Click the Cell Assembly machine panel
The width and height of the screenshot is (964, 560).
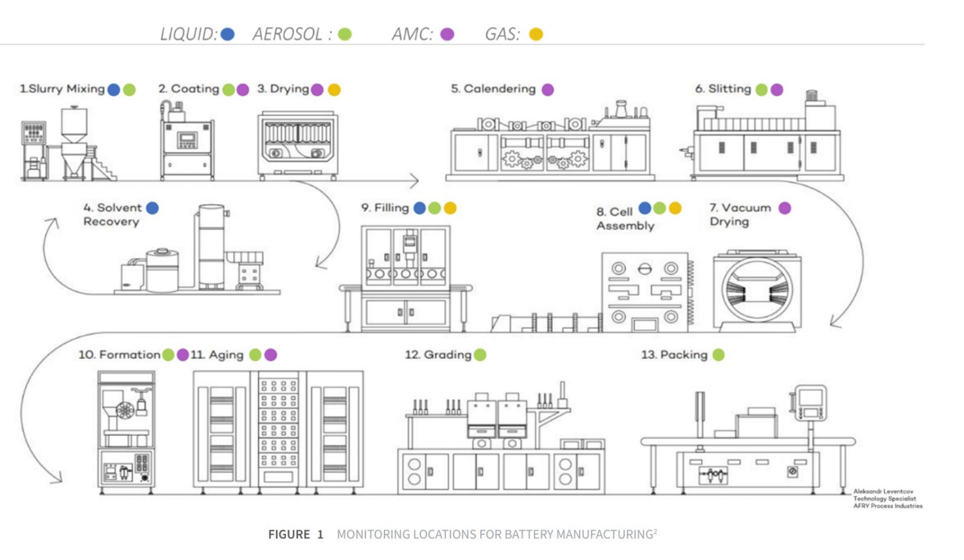tap(645, 292)
